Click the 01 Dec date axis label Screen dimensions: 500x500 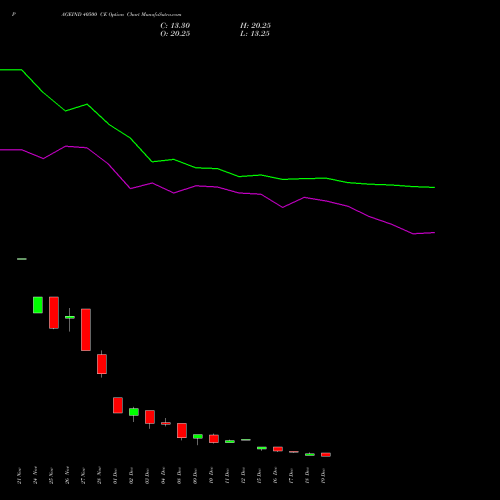point(115,476)
